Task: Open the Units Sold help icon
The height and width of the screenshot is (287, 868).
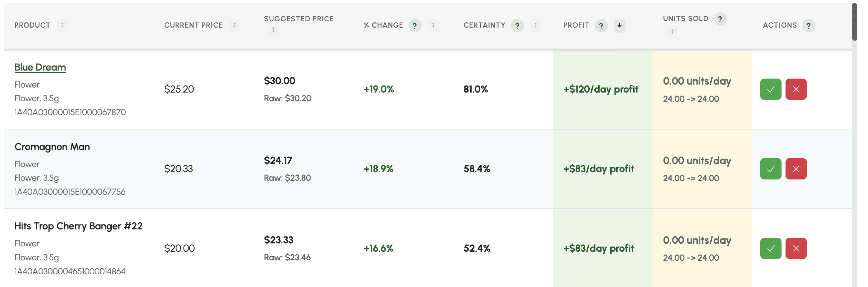Action: click(x=720, y=19)
